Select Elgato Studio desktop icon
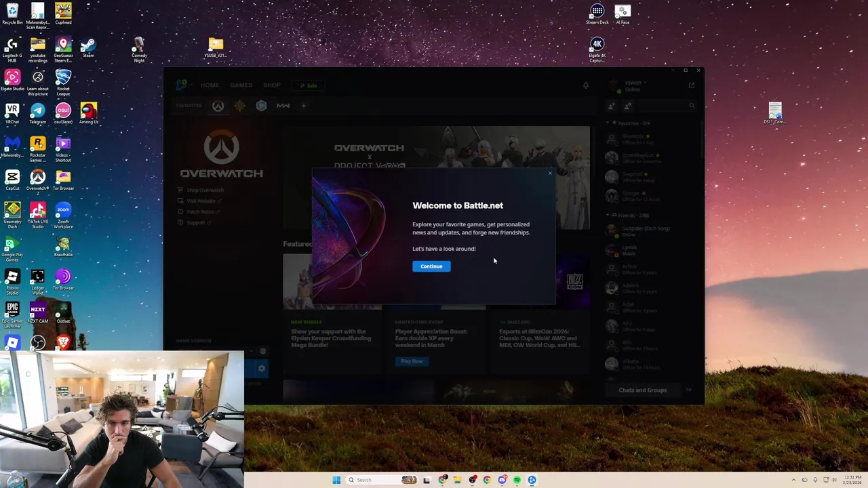Screen dimensions: 868x488 12,81
